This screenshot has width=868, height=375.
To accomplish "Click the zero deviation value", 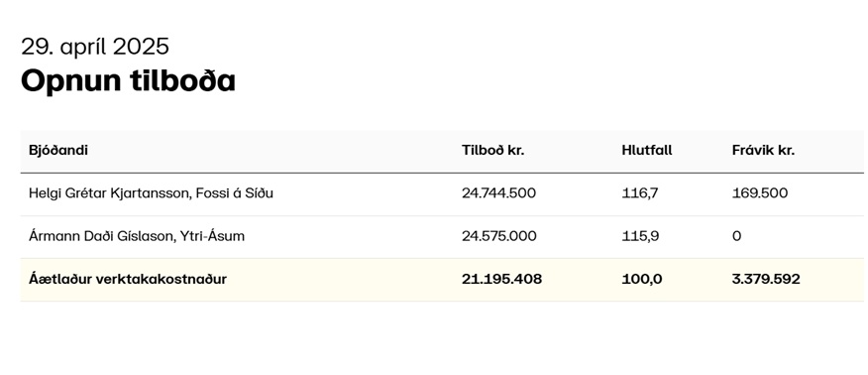I will tap(736, 236).
